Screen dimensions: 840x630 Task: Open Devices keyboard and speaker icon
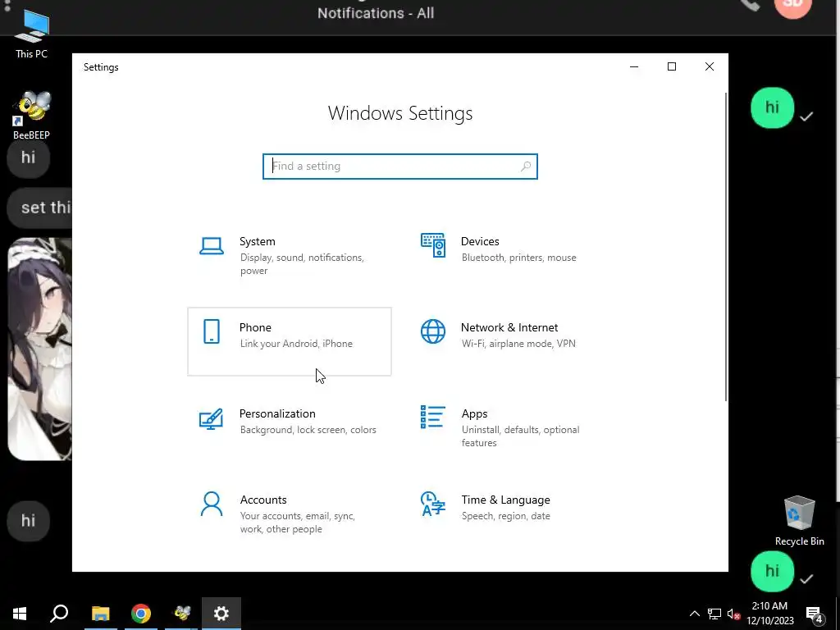pyautogui.click(x=433, y=245)
